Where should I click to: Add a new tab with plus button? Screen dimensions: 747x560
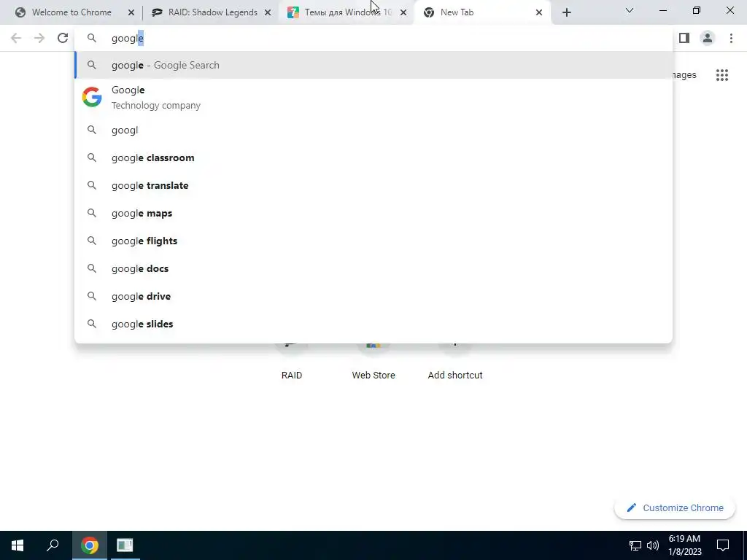(x=566, y=13)
